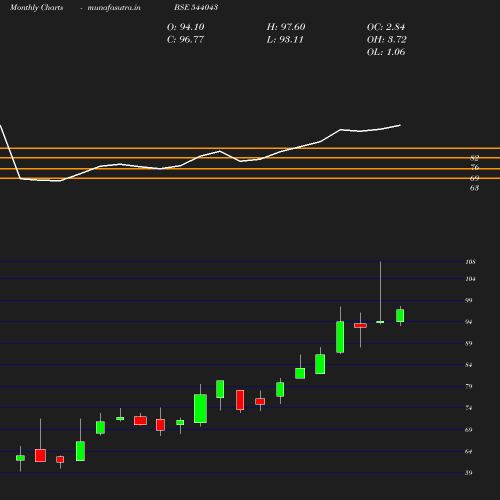The image size is (500, 500).
Task: Click the 104 price axis label
Action: click(470, 279)
